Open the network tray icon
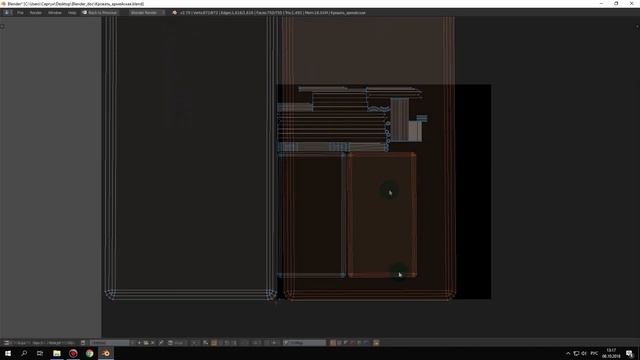The height and width of the screenshot is (360, 640). [576, 353]
